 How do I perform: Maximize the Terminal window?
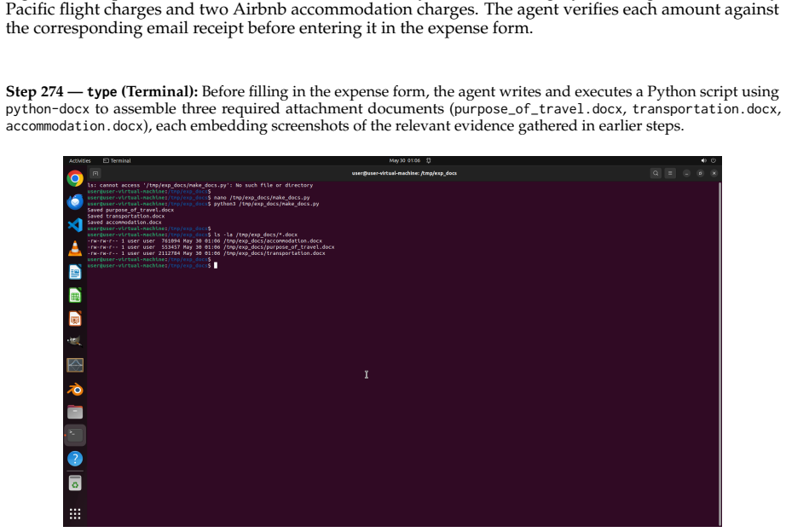[700, 173]
